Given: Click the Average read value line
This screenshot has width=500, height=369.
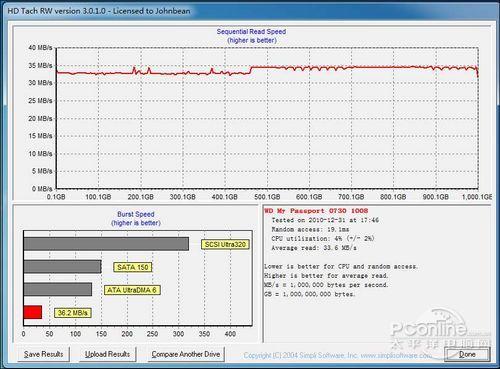Looking at the screenshot, I should coord(314,248).
